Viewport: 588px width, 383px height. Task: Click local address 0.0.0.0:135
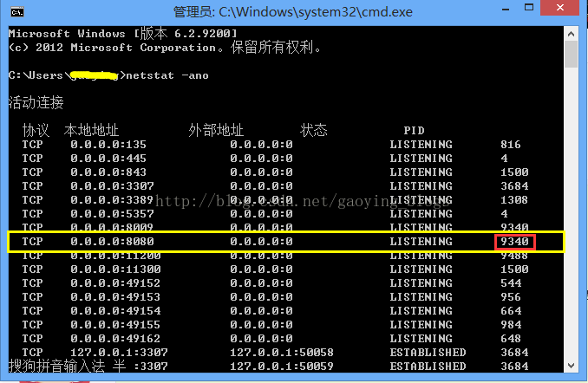point(108,145)
